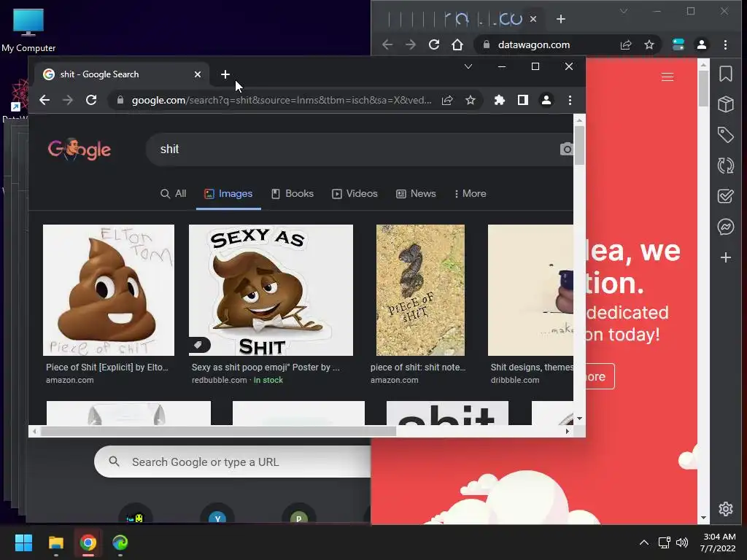This screenshot has height=560, width=747.
Task: Open the Shit designs dribbble image
Action: coord(530,290)
